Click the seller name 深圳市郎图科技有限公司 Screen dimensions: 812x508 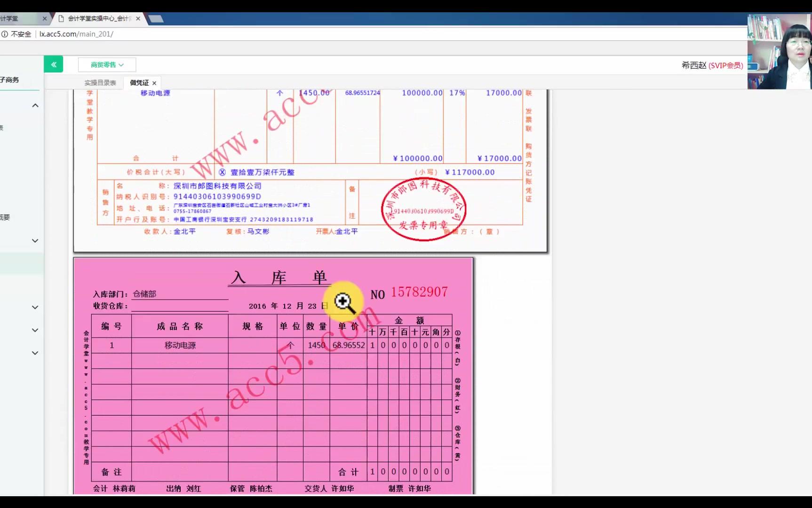tap(217, 186)
